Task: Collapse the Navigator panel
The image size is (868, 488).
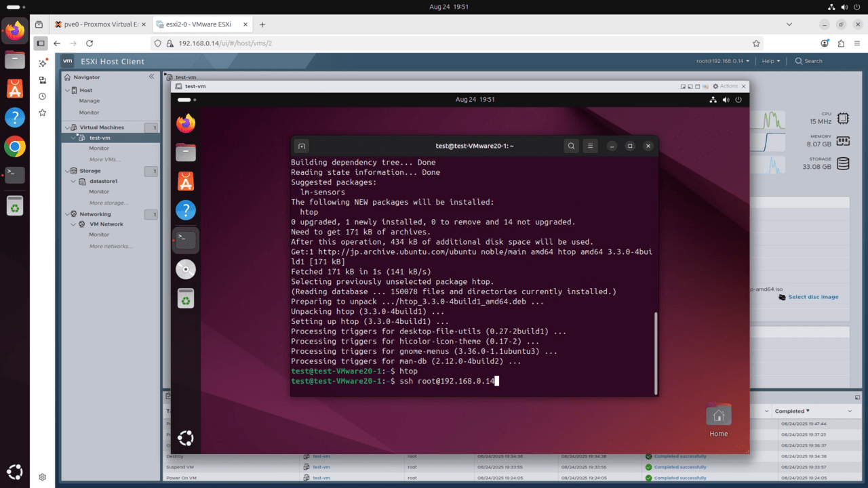Action: tap(151, 77)
